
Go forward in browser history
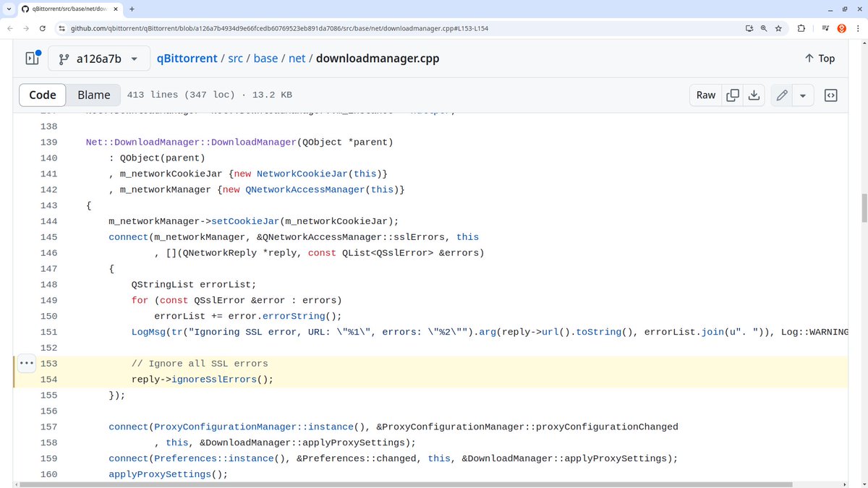click(x=27, y=28)
